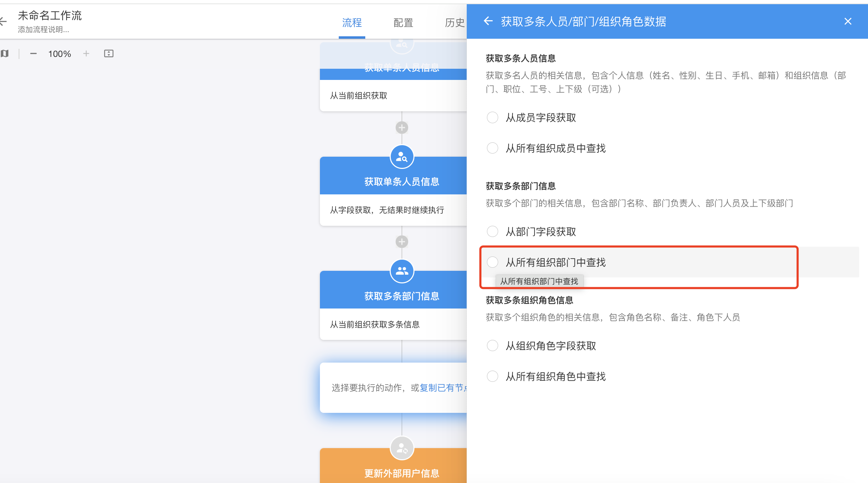Click add-node plus above 获取多条部门信息 node
868x483 pixels.
click(x=402, y=241)
